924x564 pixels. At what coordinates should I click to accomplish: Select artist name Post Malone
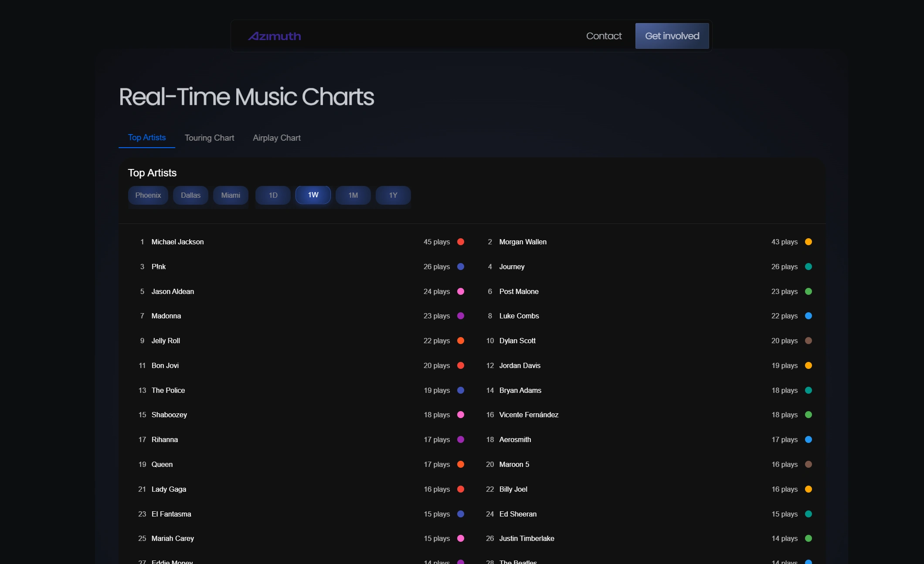pyautogui.click(x=519, y=291)
